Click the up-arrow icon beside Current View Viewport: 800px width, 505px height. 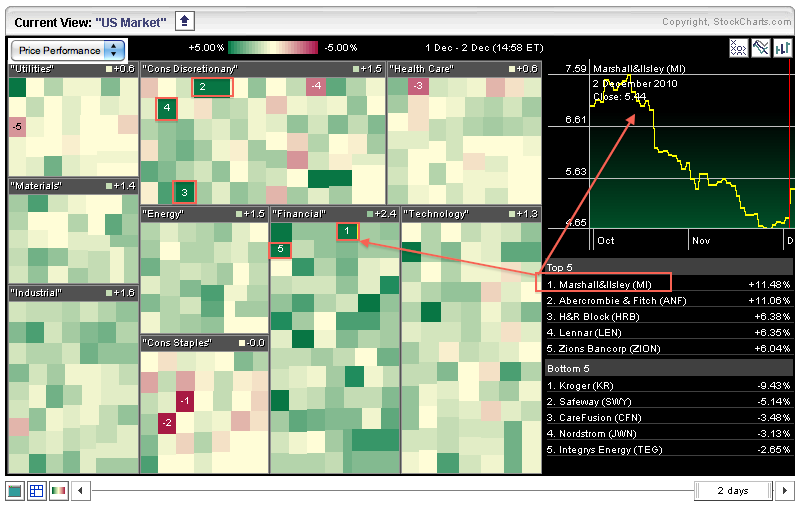pyautogui.click(x=185, y=21)
